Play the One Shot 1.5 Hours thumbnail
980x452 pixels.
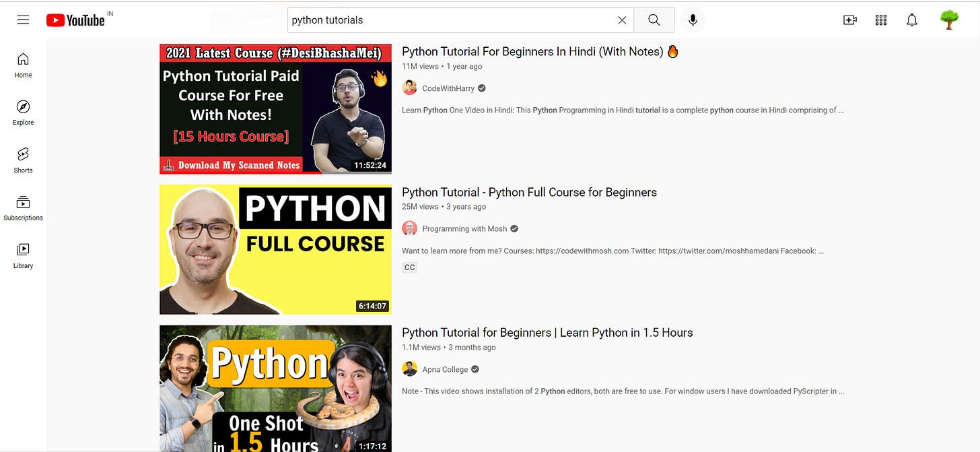275,389
